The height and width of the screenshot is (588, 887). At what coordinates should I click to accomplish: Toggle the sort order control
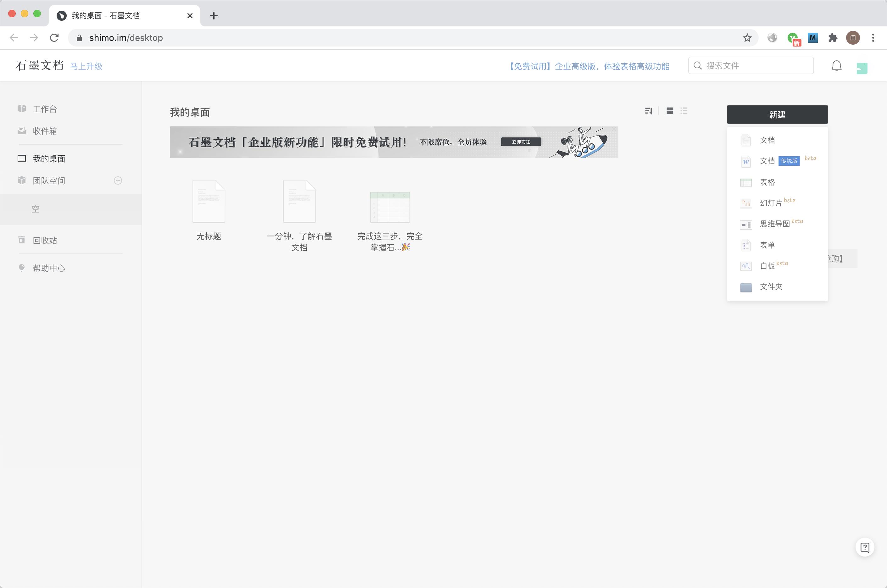649,111
